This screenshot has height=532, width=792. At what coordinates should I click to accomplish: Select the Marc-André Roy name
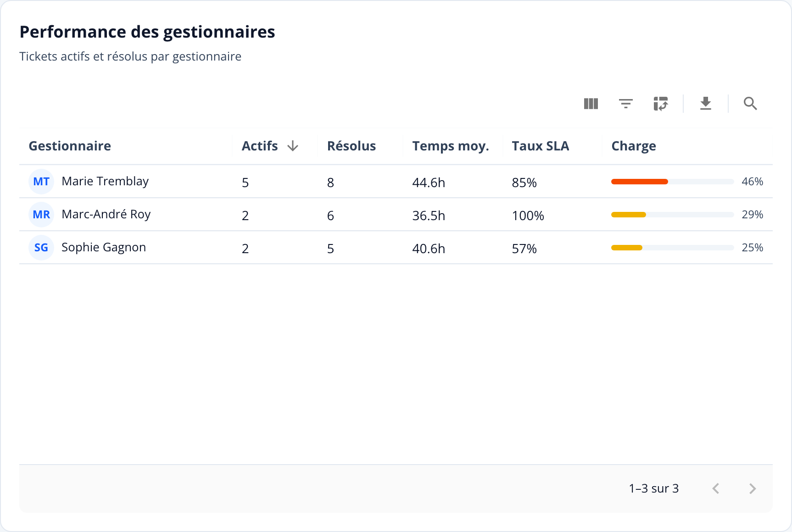106,215
